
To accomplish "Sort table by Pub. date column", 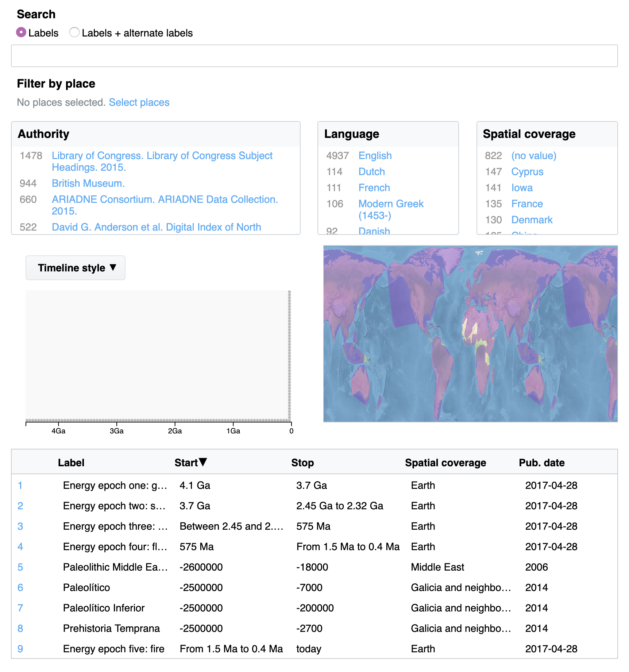I will [542, 463].
